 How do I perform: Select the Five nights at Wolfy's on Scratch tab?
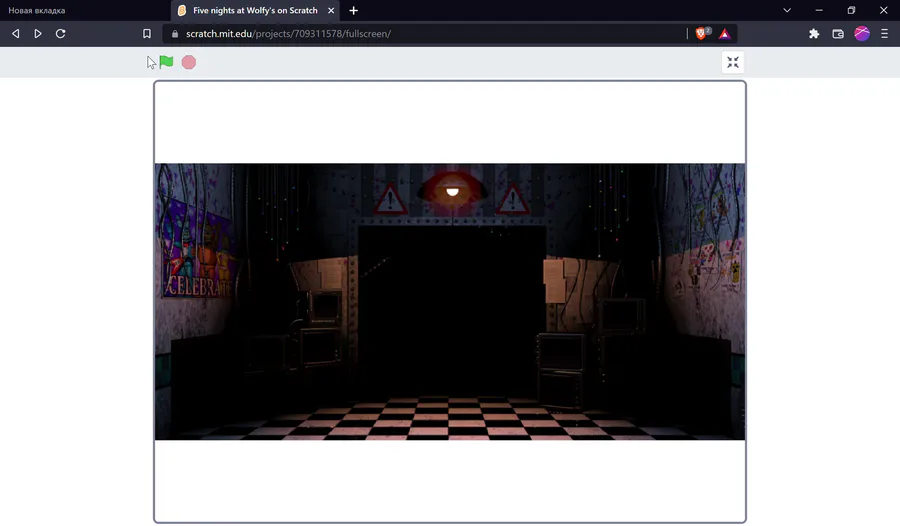click(x=255, y=10)
